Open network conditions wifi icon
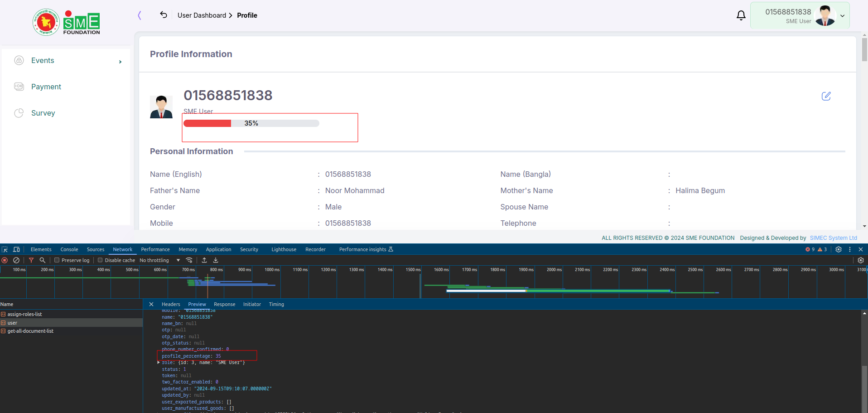The width and height of the screenshot is (868, 413). click(x=189, y=260)
